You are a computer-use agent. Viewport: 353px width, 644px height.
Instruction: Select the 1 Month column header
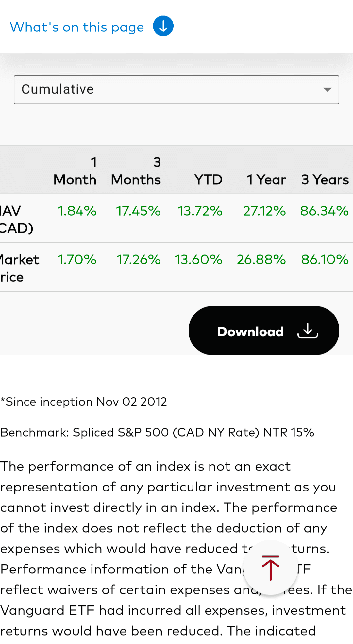(x=75, y=171)
